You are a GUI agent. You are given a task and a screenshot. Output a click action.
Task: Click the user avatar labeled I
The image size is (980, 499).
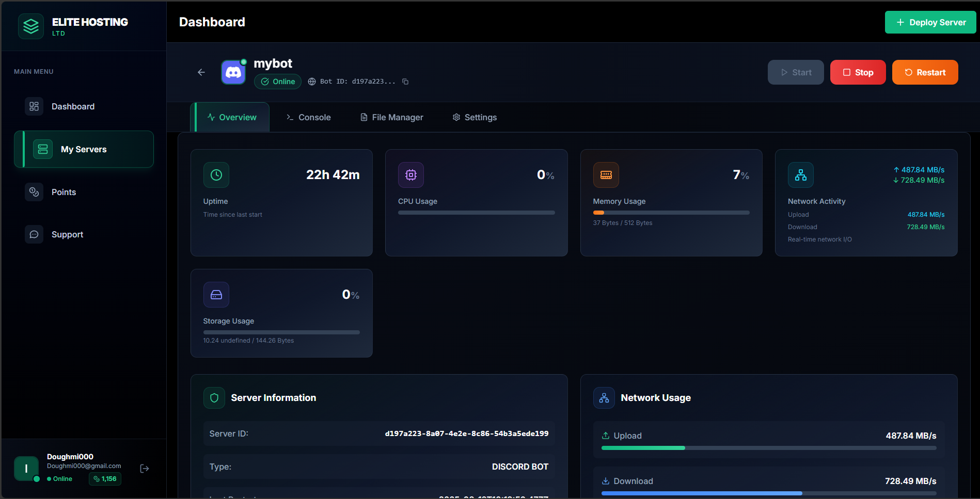[x=26, y=469]
